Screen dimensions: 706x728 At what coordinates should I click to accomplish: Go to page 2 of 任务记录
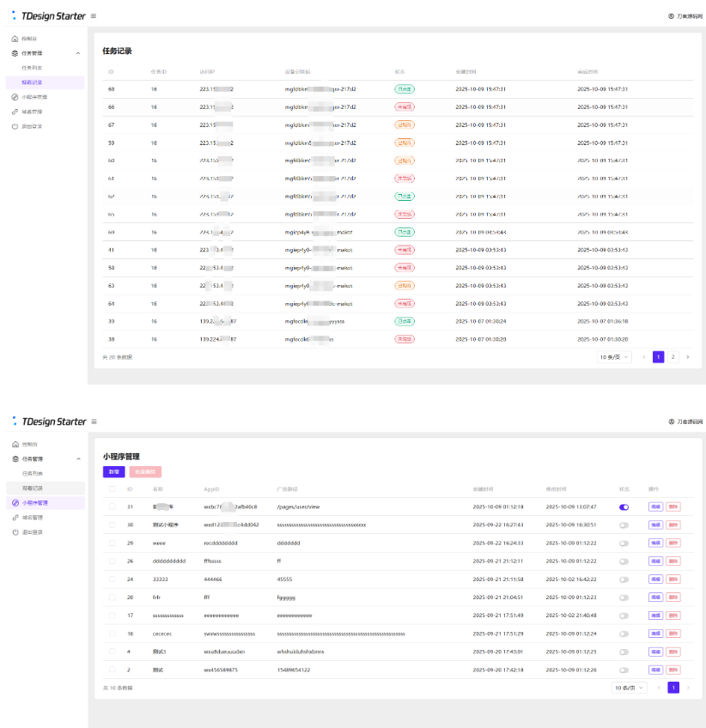[x=673, y=356]
